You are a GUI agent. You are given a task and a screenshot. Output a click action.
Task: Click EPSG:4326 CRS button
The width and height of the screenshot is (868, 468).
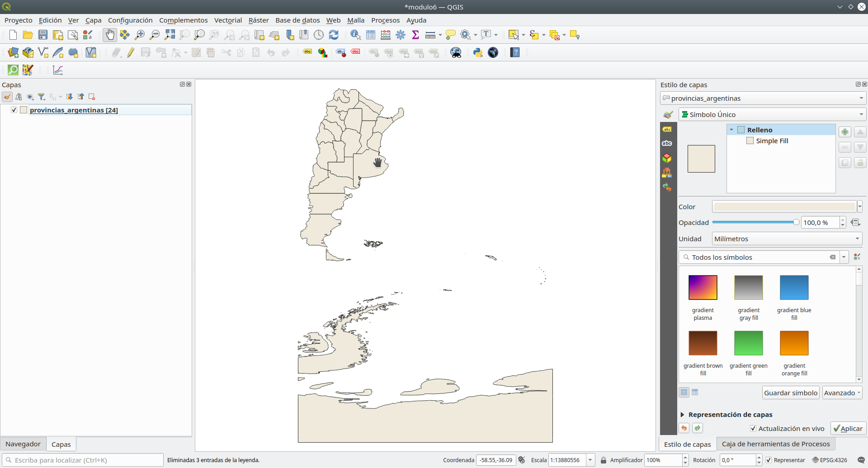830,460
